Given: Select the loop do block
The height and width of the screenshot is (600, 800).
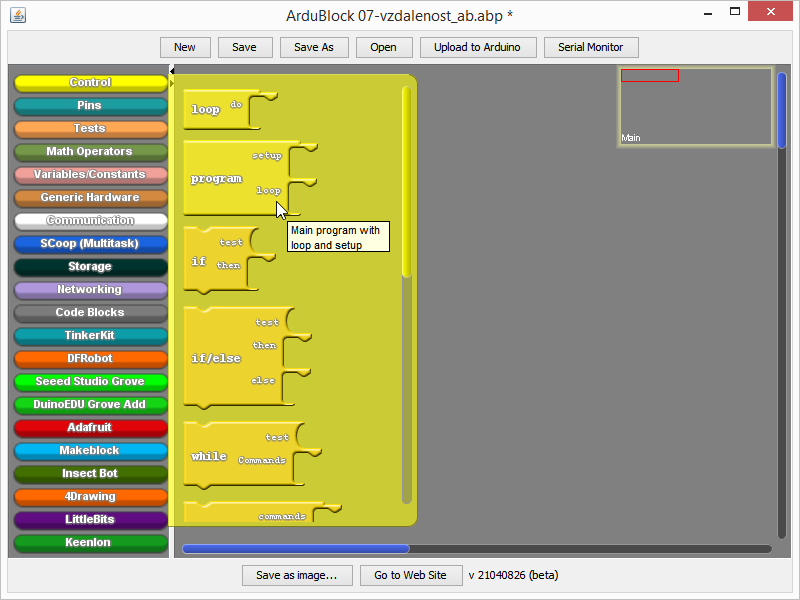Looking at the screenshot, I should (x=219, y=110).
